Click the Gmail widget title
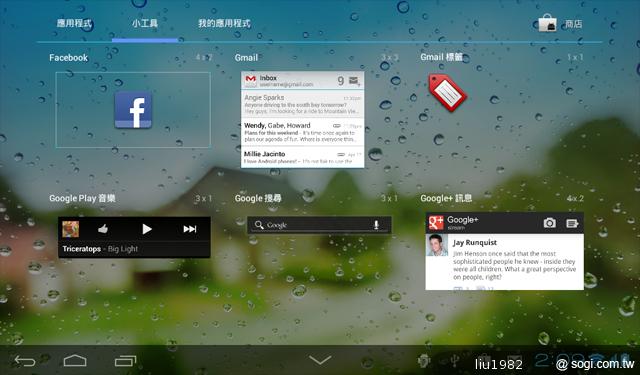The image size is (640, 375). click(x=246, y=58)
